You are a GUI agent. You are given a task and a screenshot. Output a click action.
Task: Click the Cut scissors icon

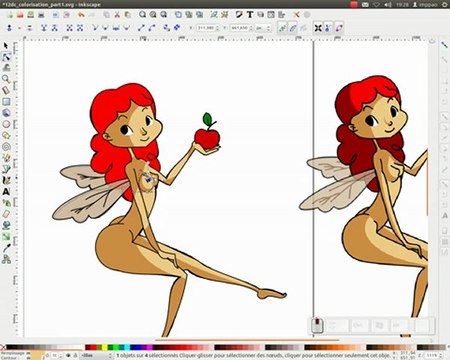117,15
